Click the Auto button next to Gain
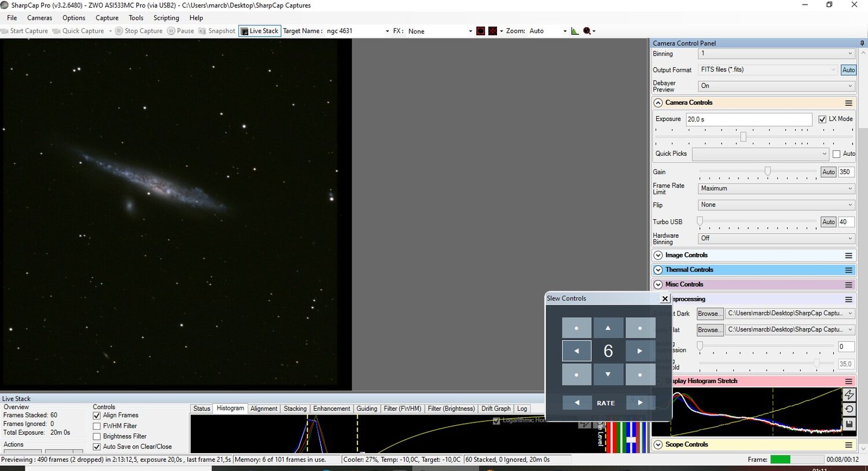 [x=828, y=172]
